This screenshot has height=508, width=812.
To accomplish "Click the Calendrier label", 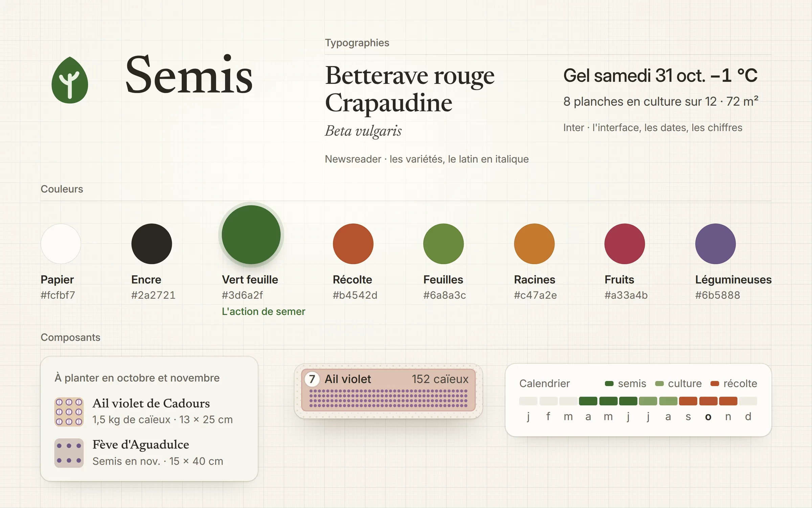I will tap(544, 383).
